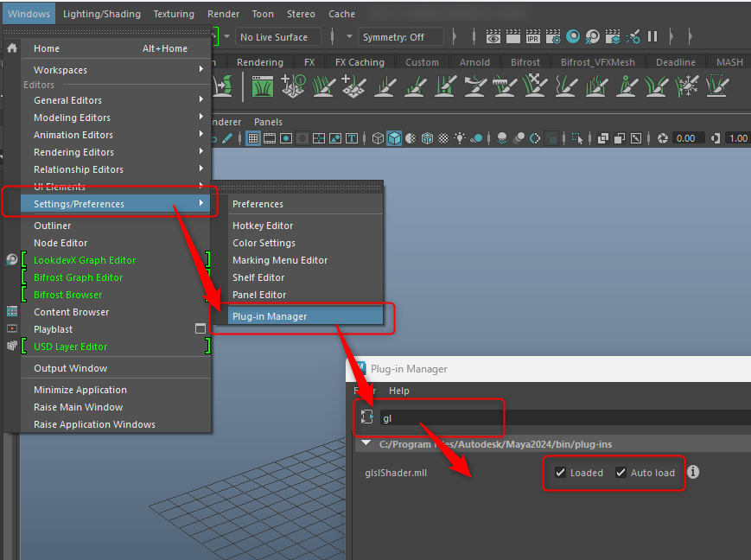751x560 pixels.
Task: Click the Home house icon in Windows menu
Action: point(12,48)
